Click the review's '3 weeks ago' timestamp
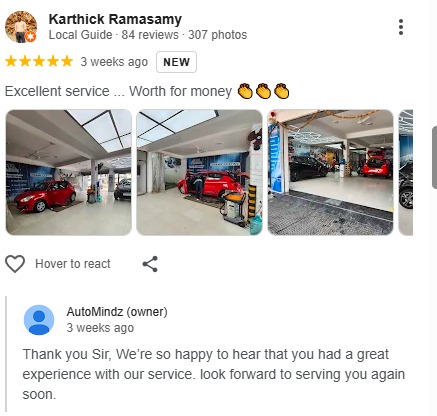 (x=114, y=62)
